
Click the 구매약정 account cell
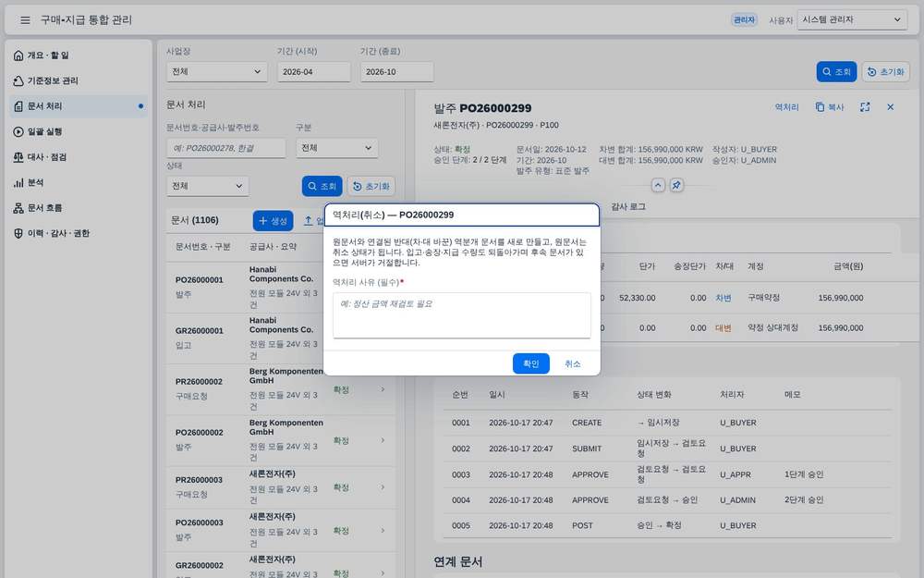coord(763,297)
